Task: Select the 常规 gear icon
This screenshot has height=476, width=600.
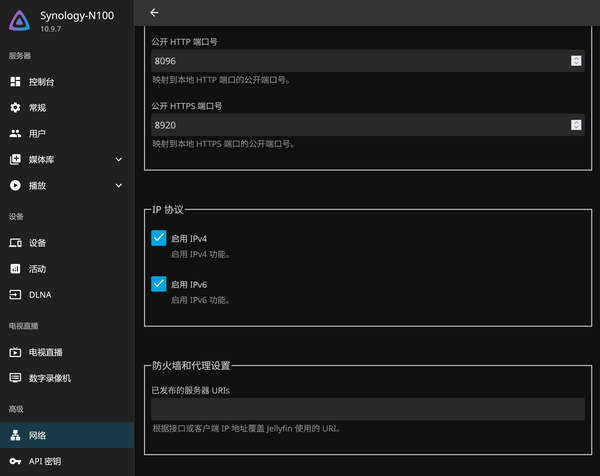Action: click(15, 108)
